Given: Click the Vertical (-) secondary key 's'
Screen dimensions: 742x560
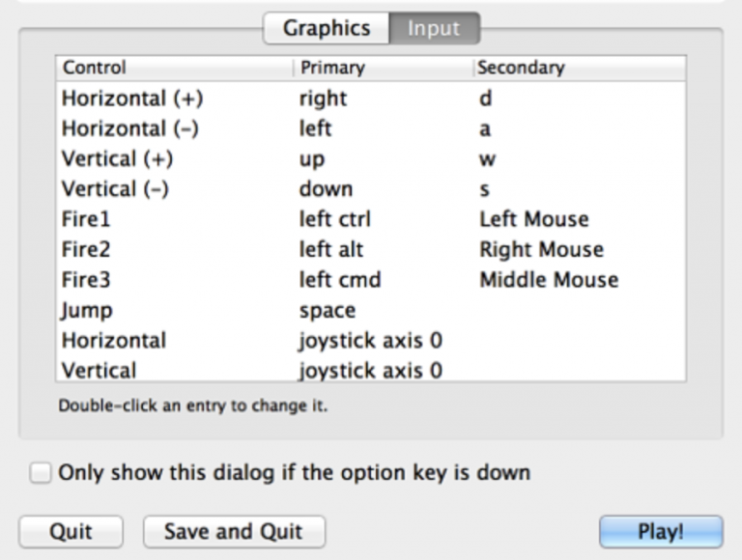Looking at the screenshot, I should (x=484, y=189).
